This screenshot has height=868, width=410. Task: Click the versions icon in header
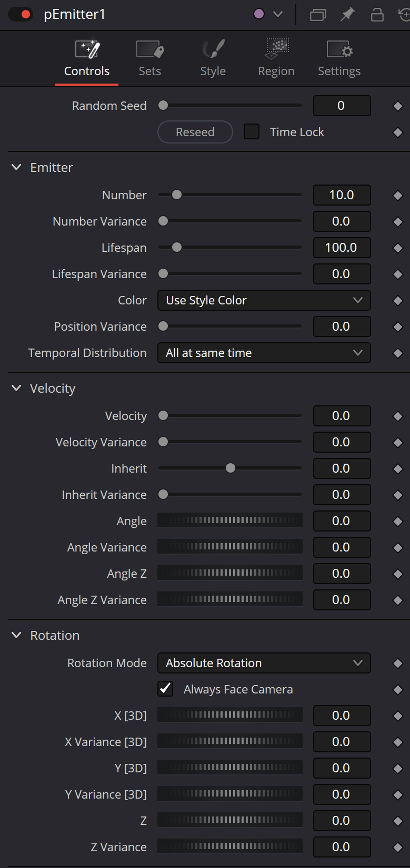click(318, 15)
